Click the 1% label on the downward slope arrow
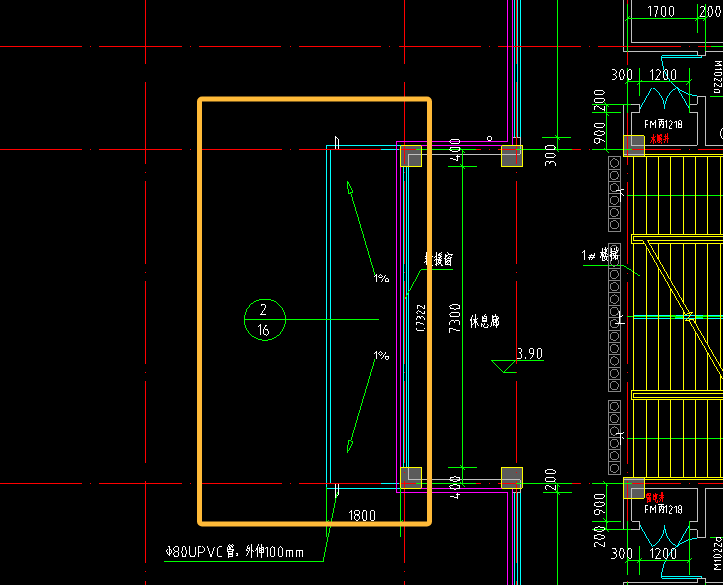The image size is (723, 585). [381, 355]
